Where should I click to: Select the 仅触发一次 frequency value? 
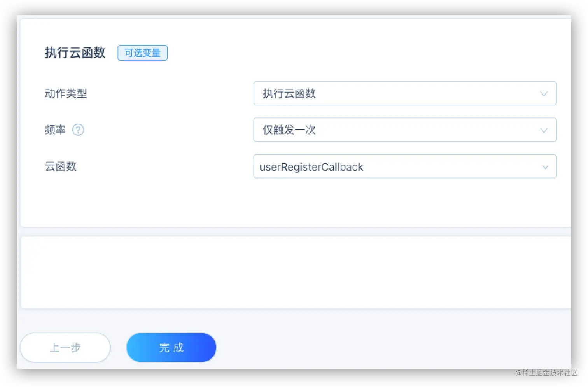point(288,130)
